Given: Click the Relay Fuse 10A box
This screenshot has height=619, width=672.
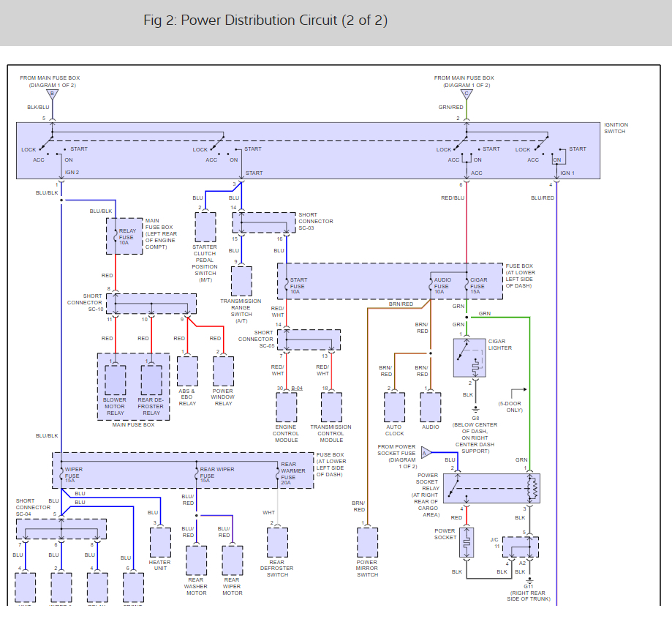Looking at the screenshot, I should [124, 235].
